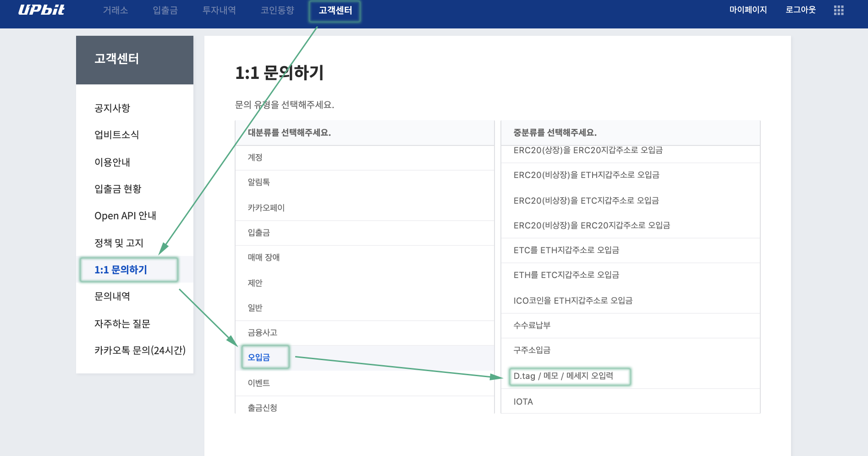The width and height of the screenshot is (868, 456).
Task: Open the apps grid menu icon
Action: click(839, 10)
